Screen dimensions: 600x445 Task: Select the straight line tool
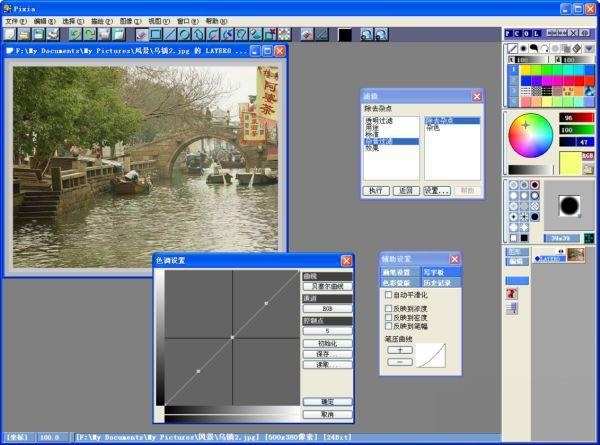tap(170, 35)
